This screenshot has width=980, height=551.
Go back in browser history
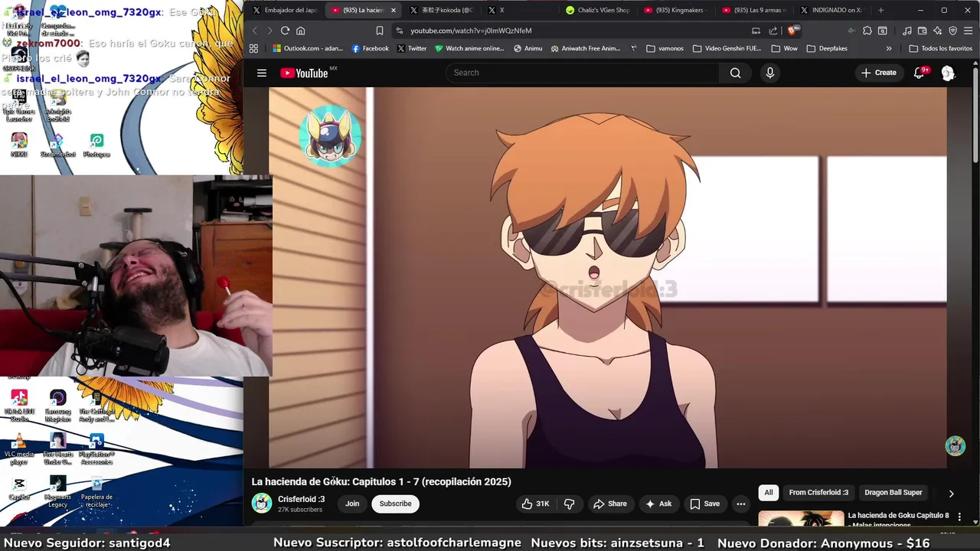pyautogui.click(x=255, y=31)
